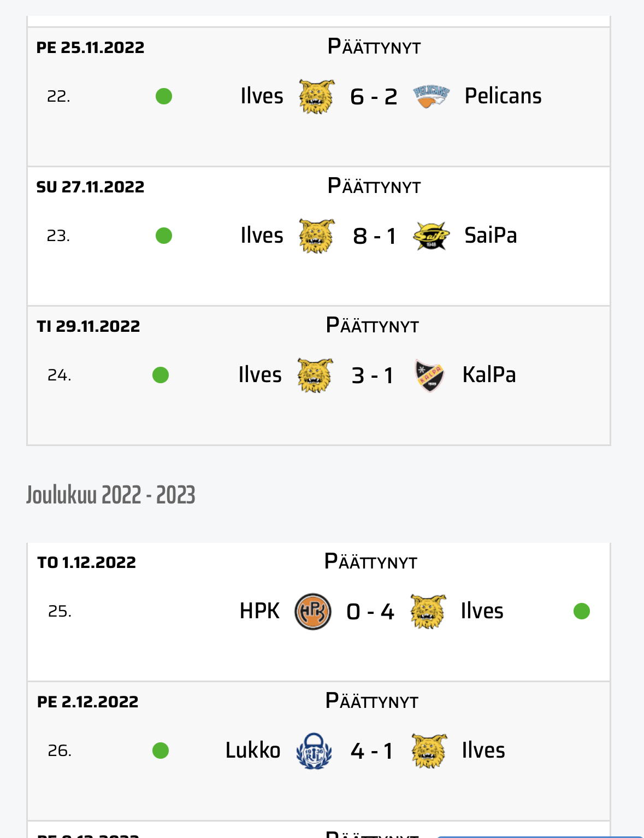Screen dimensions: 644x838
Task: Select the SaiPa team name
Action: [x=491, y=236]
